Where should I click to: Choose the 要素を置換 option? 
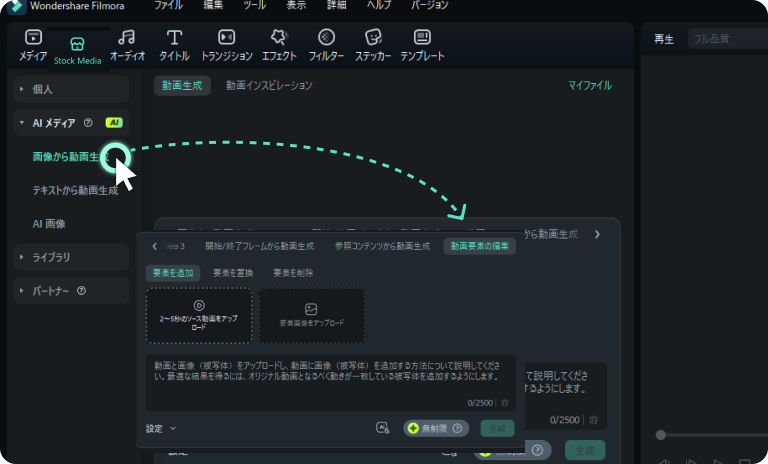(x=233, y=273)
